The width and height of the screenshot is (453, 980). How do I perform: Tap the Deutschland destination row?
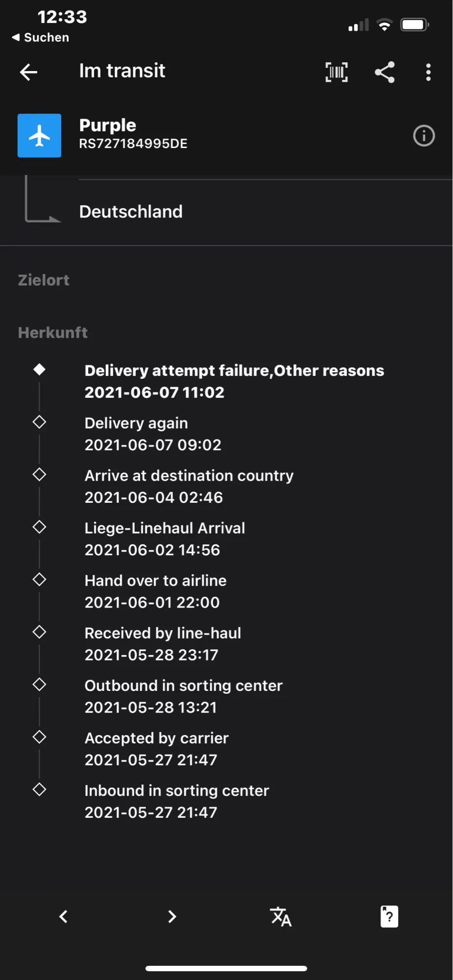(131, 212)
